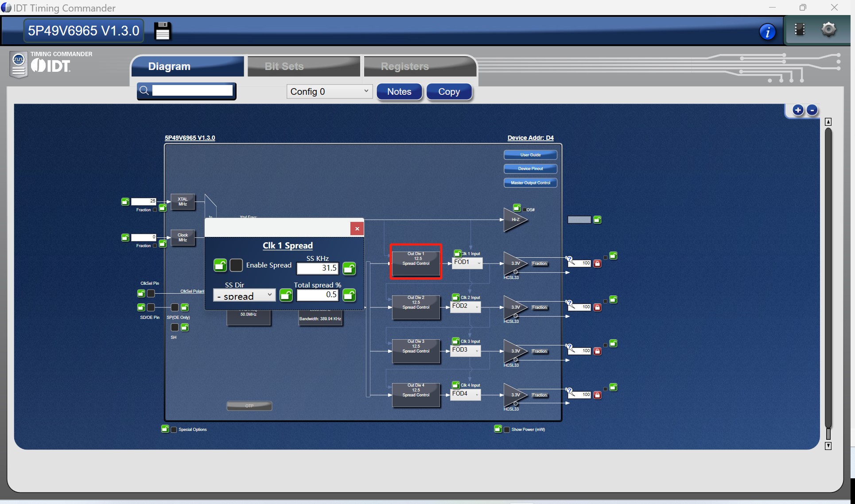Toggle the red lock on Clk 2 output frequency
This screenshot has height=504, width=855.
click(597, 307)
